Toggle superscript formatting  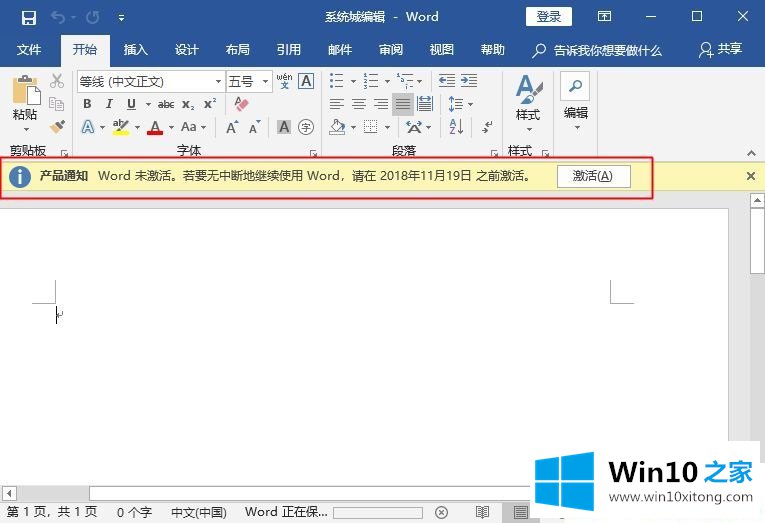(210, 104)
